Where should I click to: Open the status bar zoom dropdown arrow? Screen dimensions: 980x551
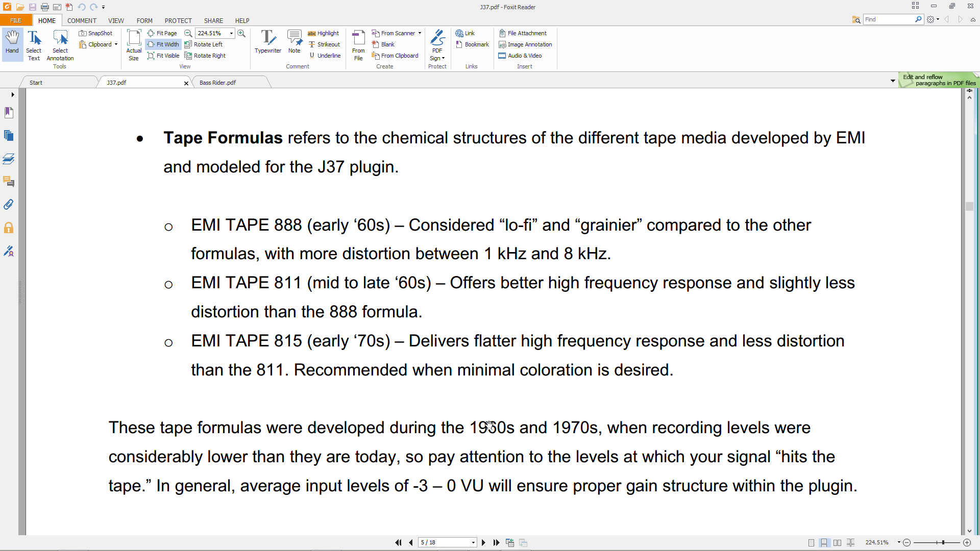click(x=899, y=543)
